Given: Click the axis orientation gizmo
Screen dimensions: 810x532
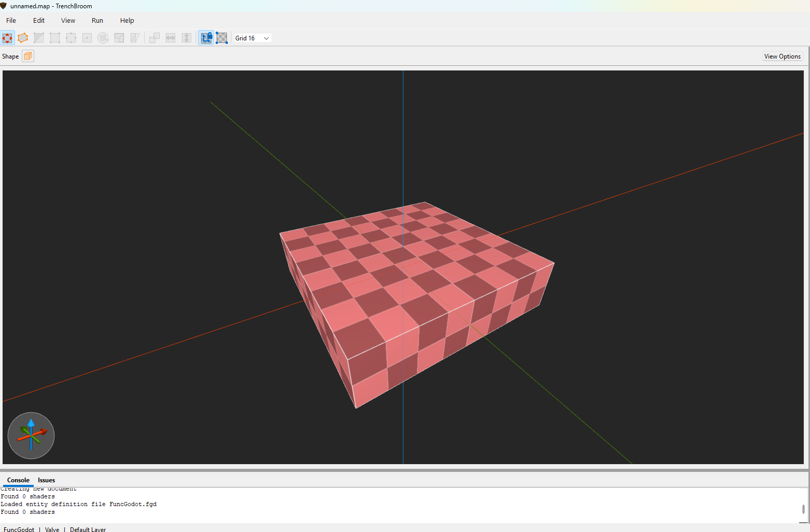Looking at the screenshot, I should (x=31, y=436).
